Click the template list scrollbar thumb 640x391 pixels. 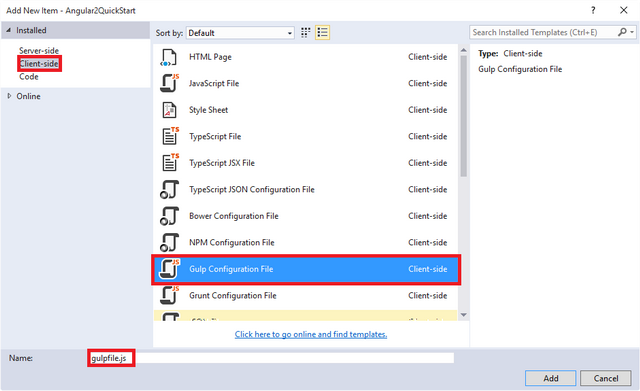[463, 116]
